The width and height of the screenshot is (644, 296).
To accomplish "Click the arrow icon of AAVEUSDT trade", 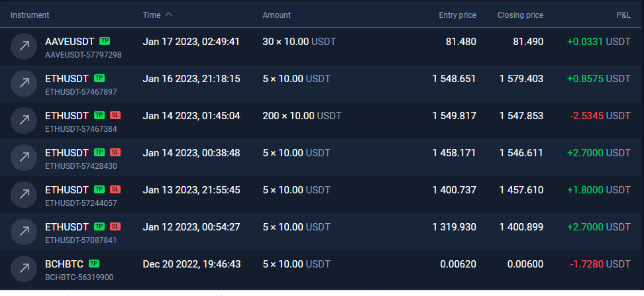I will click(24, 46).
